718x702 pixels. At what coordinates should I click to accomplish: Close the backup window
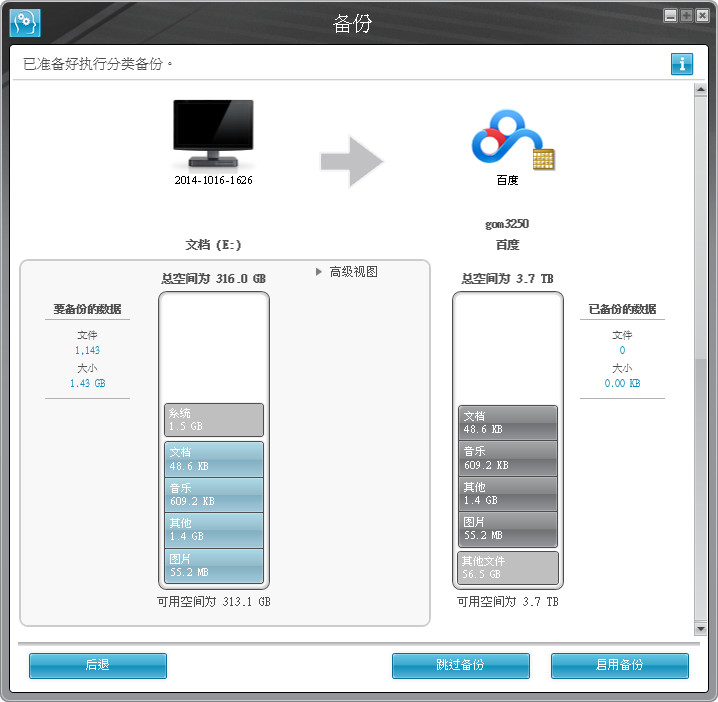pos(702,16)
